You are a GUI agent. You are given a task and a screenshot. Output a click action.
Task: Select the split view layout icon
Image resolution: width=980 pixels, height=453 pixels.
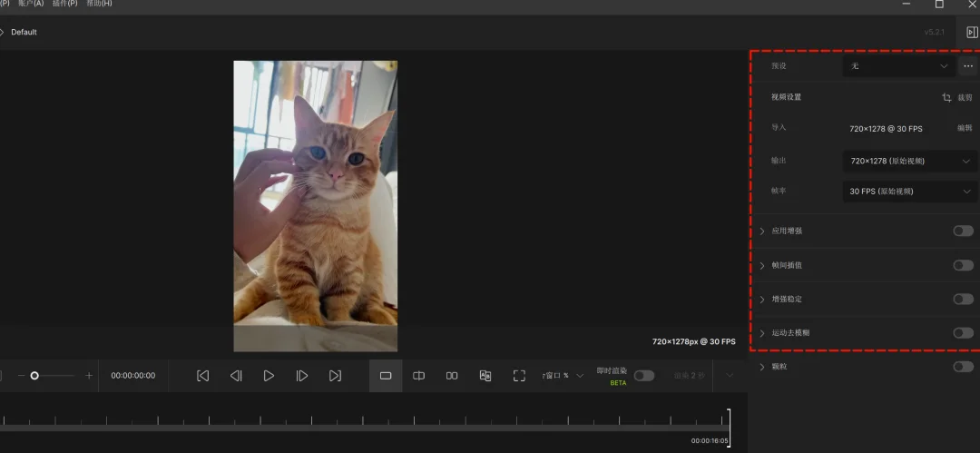[x=418, y=376]
